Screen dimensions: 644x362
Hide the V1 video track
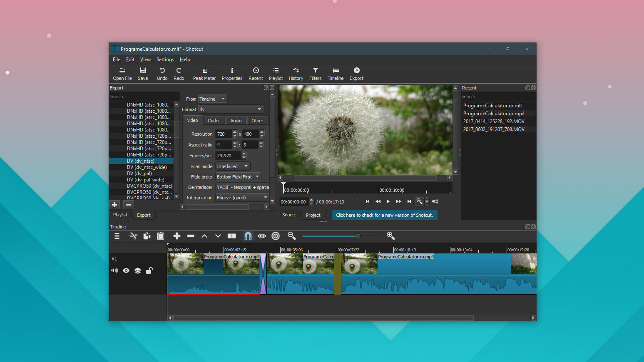pos(126,270)
